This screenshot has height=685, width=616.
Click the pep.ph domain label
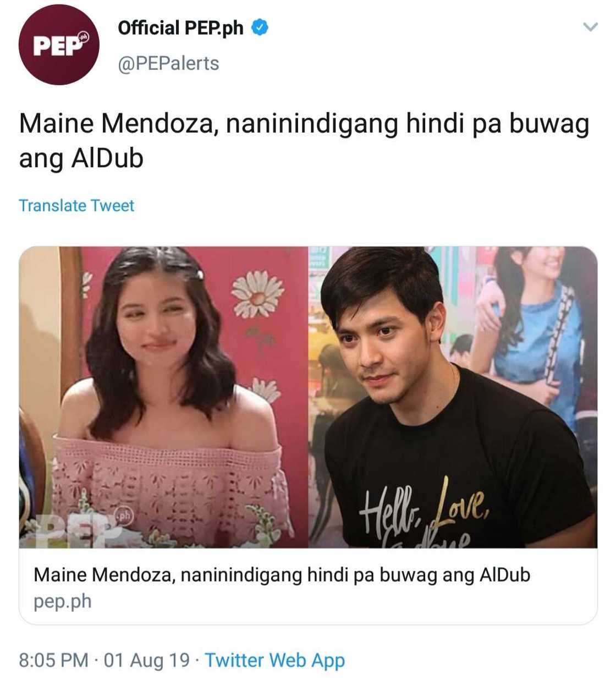63,601
